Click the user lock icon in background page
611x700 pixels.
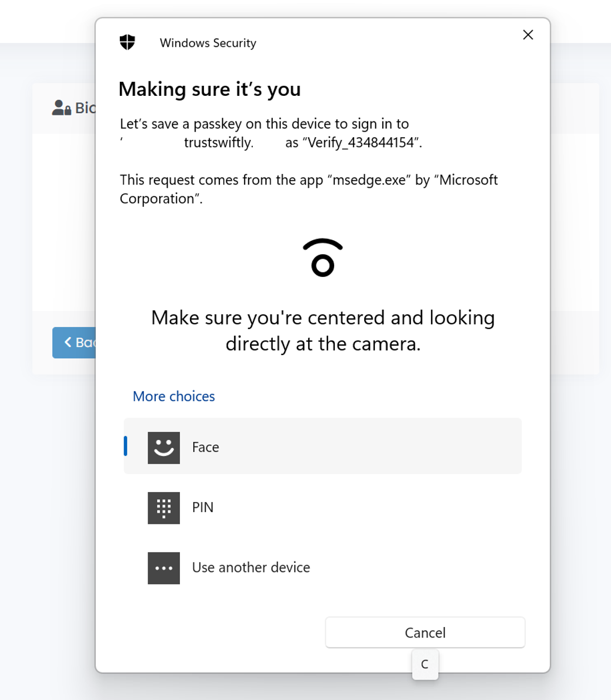pos(61,108)
